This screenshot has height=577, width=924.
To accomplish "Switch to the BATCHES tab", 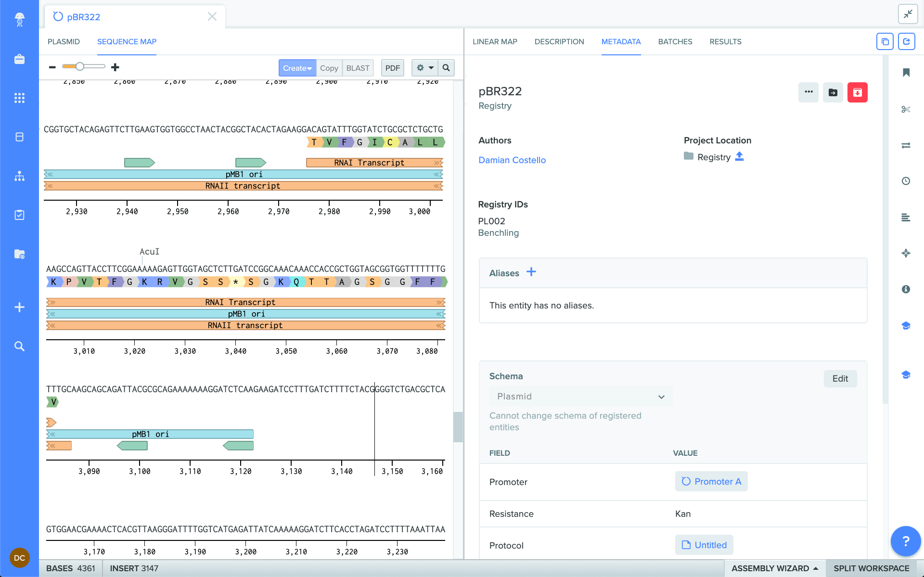I will tap(675, 41).
